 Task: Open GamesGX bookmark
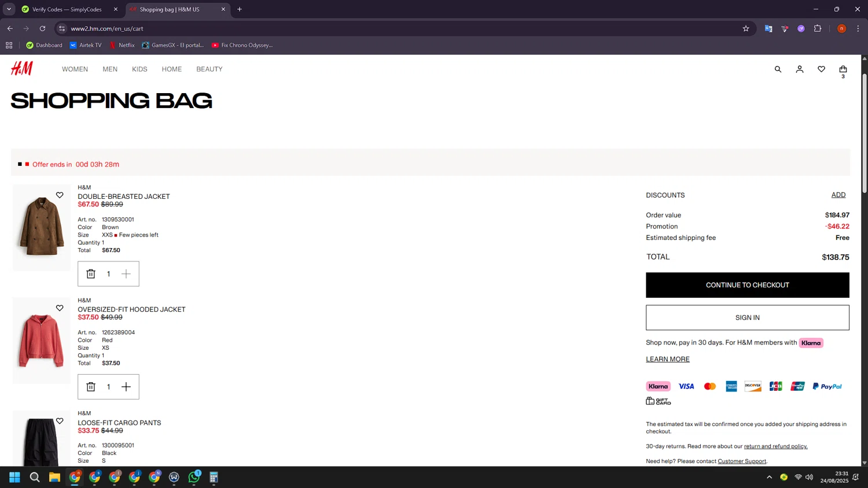pyautogui.click(x=173, y=45)
